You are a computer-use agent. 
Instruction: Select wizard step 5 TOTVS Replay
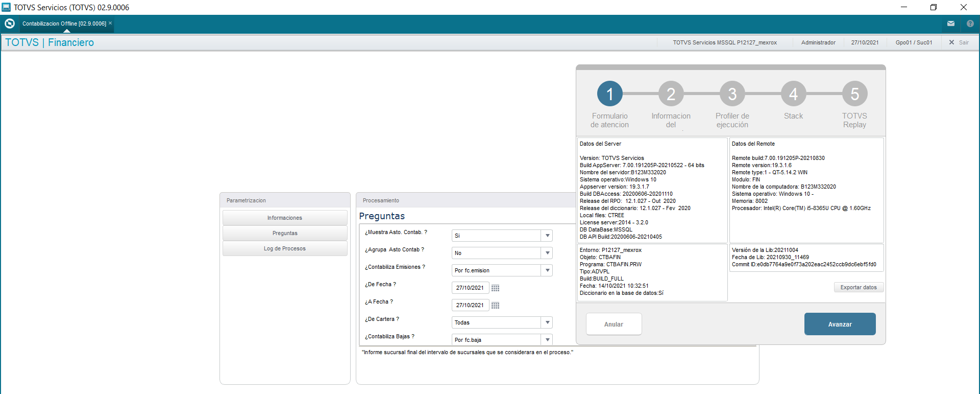pyautogui.click(x=854, y=94)
